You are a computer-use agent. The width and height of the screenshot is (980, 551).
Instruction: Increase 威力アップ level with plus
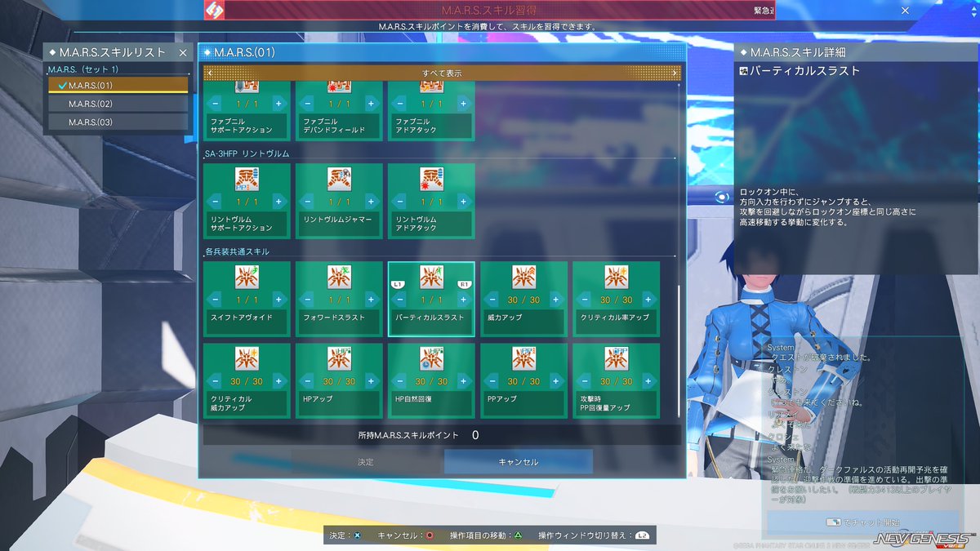(555, 300)
